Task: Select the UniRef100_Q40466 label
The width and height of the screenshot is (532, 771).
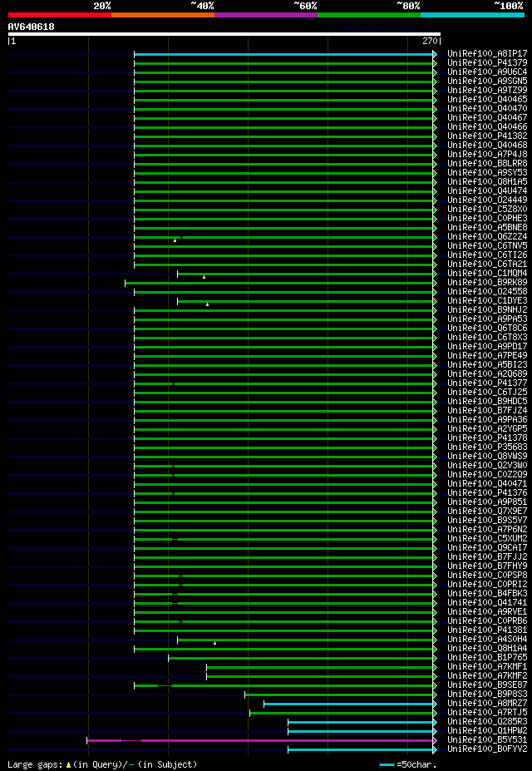Action: 487,127
